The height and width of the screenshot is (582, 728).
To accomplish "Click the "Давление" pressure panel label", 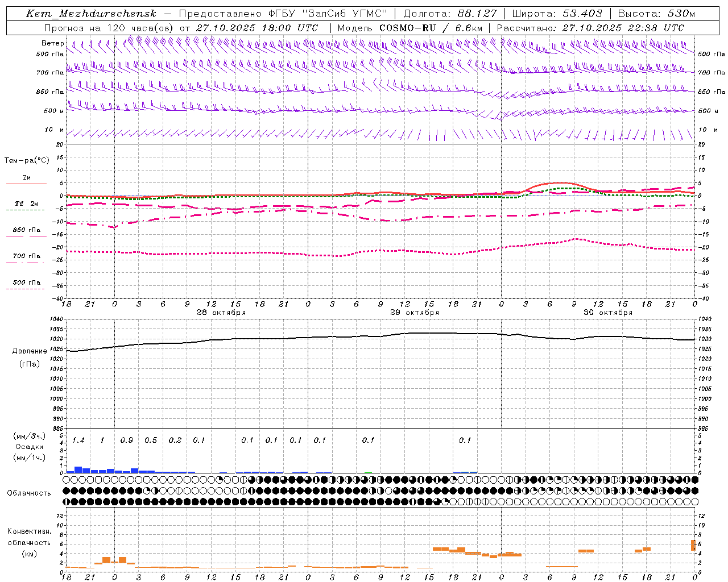I will click(x=30, y=351).
